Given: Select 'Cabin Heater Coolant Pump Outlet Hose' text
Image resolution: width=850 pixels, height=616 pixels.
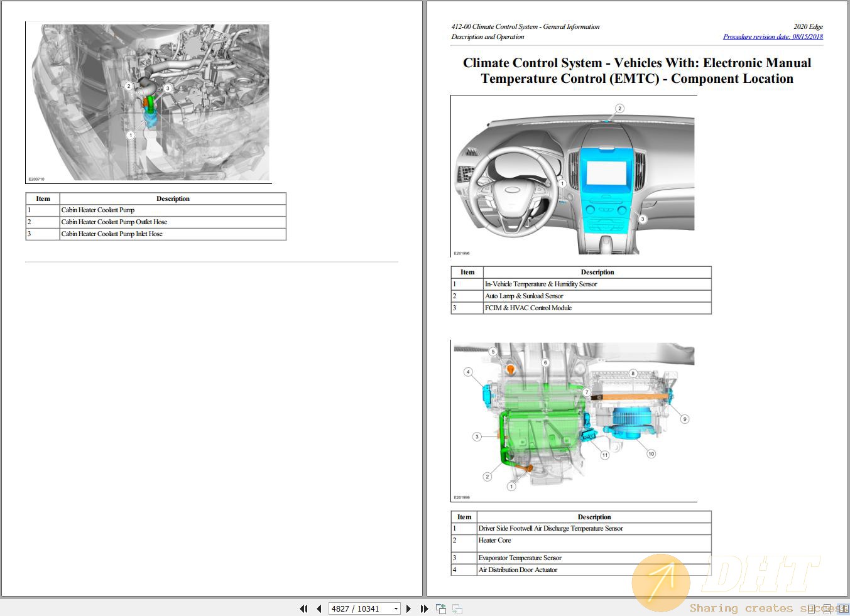Looking at the screenshot, I should point(114,222).
